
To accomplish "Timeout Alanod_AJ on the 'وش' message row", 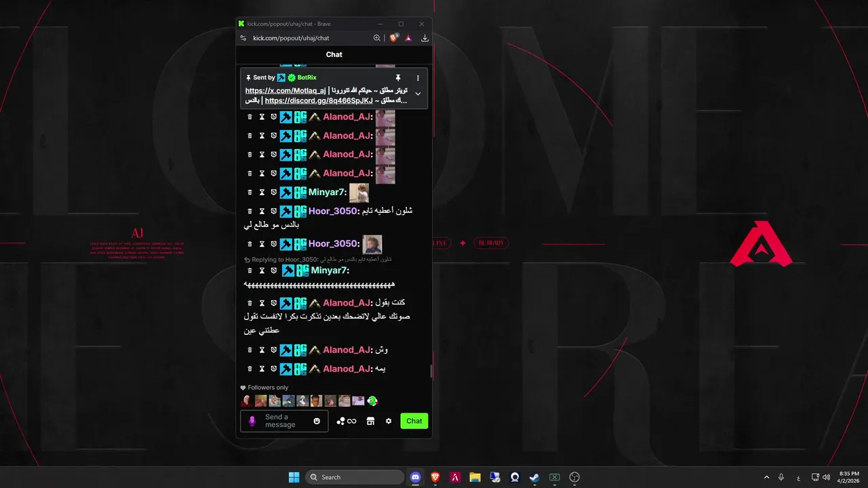I will 262,350.
